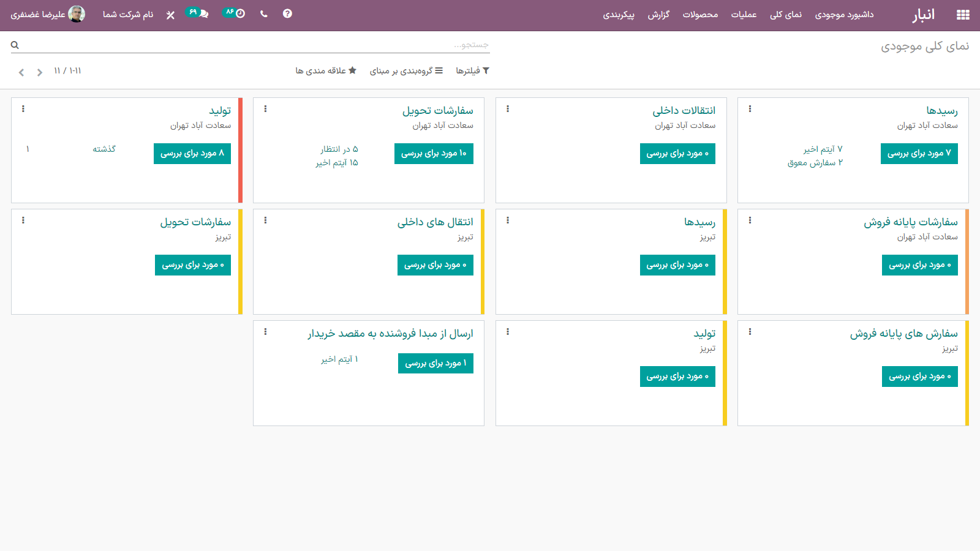Open the activities clock icon

(239, 13)
